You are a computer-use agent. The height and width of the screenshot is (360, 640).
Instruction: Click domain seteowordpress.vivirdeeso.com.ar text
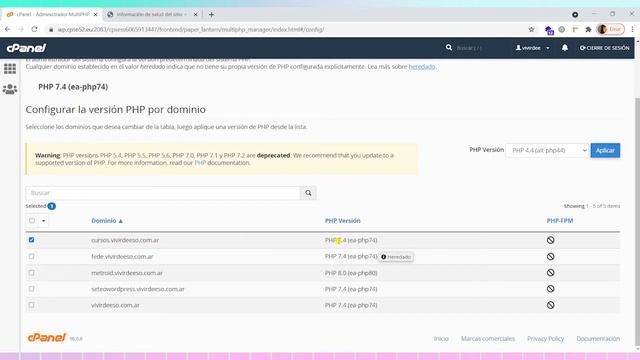tap(138, 289)
